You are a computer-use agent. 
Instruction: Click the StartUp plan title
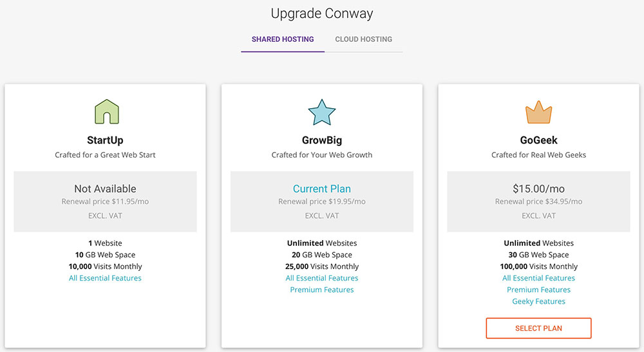tap(105, 140)
